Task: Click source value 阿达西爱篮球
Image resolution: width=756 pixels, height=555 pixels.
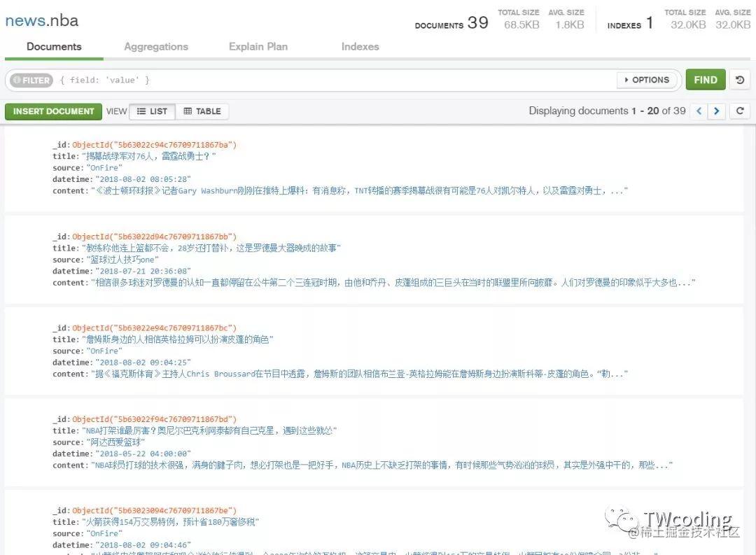Action: pos(115,442)
